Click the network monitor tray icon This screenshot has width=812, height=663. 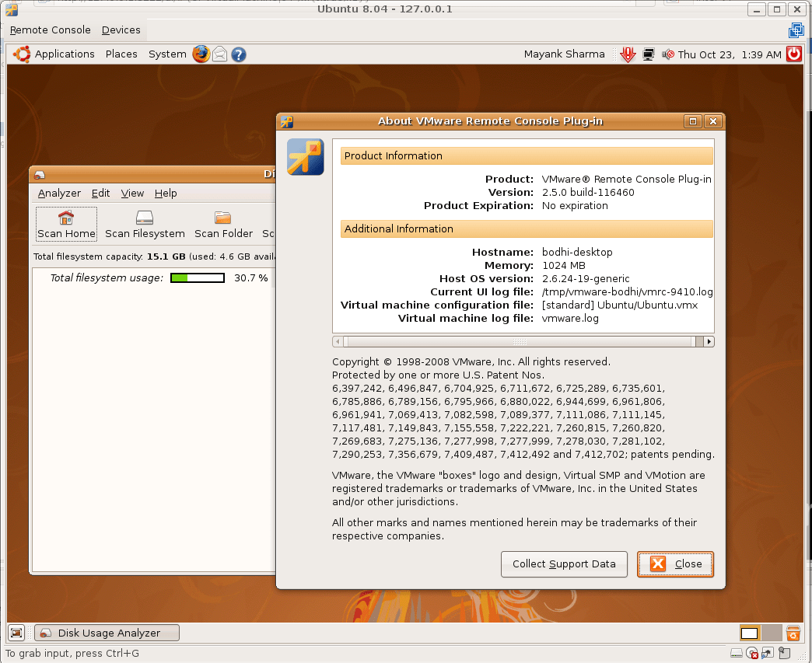click(648, 54)
